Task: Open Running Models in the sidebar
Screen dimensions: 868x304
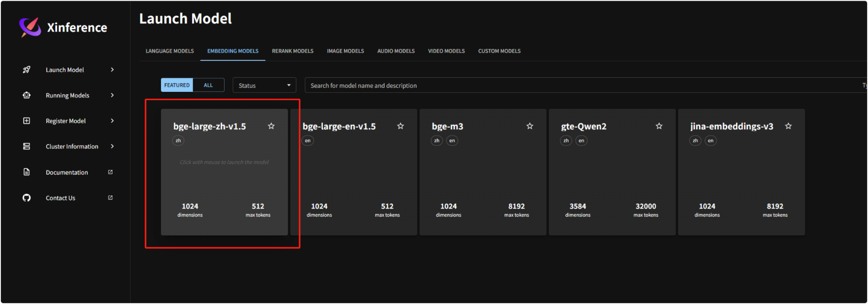Action: click(69, 96)
